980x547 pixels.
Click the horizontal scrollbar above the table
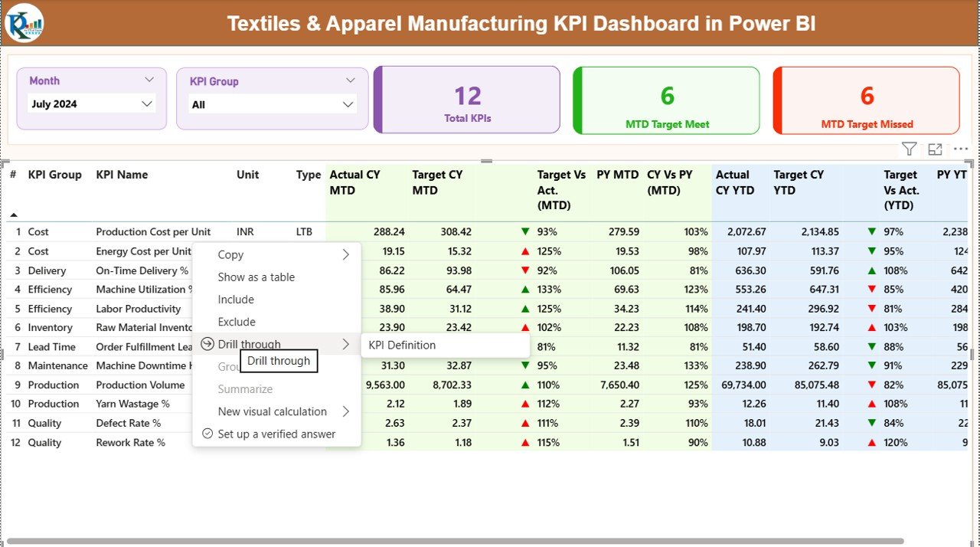[x=485, y=161]
